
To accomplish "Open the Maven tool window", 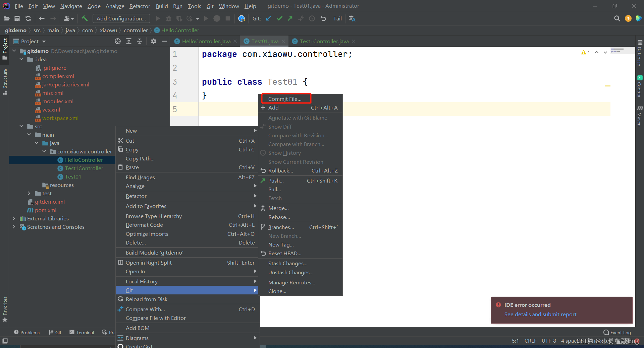I will [x=640, y=116].
